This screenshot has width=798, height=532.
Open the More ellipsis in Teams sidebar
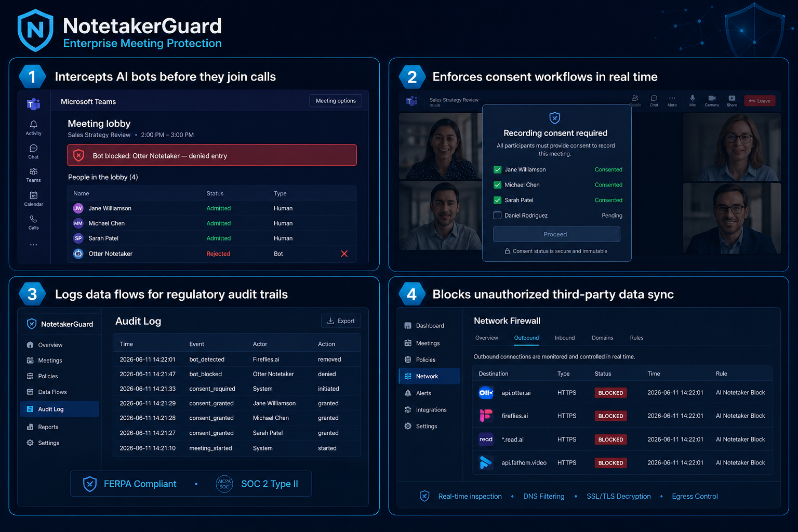(33, 245)
